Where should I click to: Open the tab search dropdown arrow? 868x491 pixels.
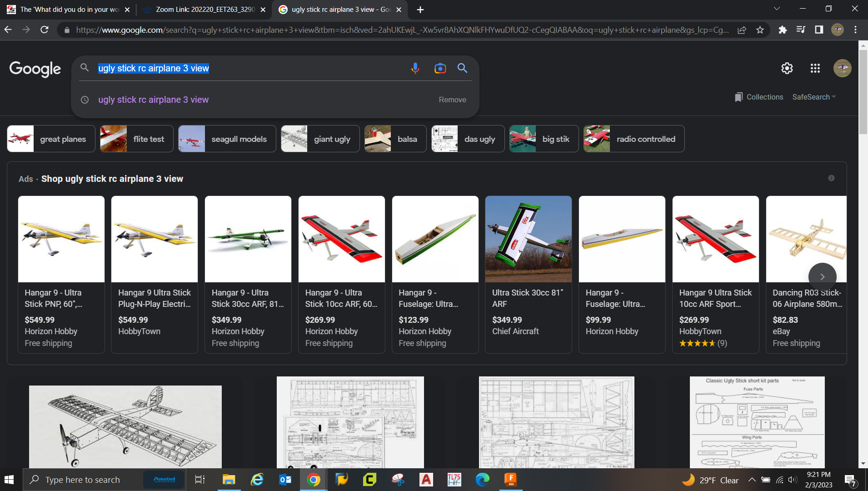[777, 9]
